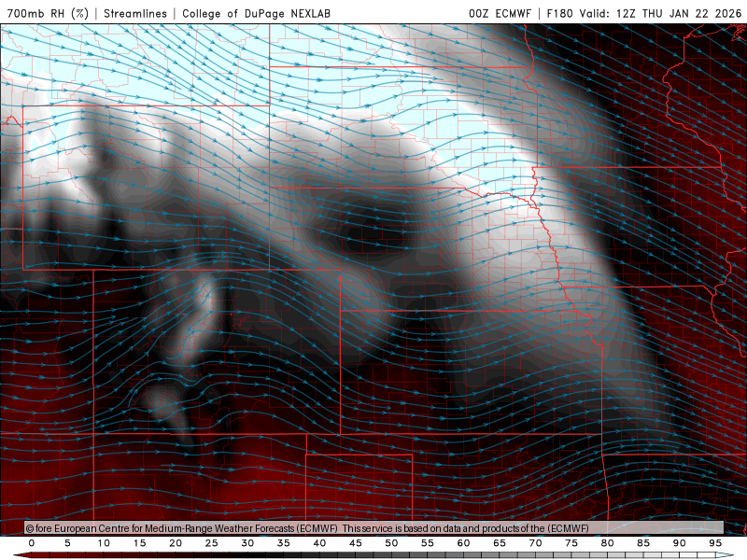Click the "85" colorbar scale label

point(643,543)
